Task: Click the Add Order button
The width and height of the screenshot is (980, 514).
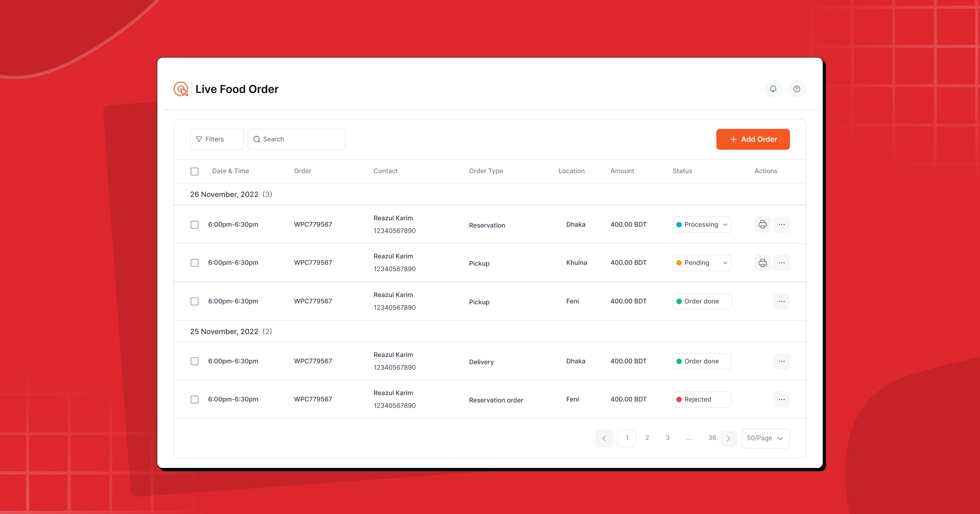Action: coord(753,139)
